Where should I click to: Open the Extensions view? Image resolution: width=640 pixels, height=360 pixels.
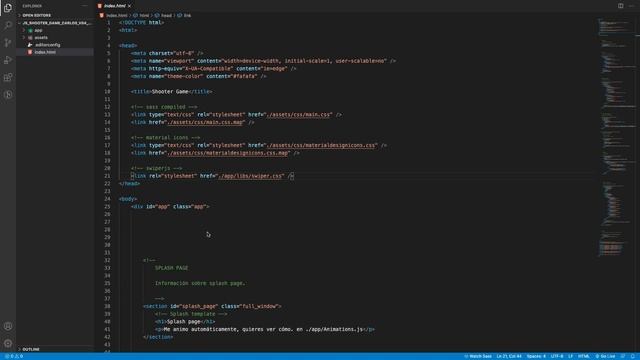coord(8,78)
